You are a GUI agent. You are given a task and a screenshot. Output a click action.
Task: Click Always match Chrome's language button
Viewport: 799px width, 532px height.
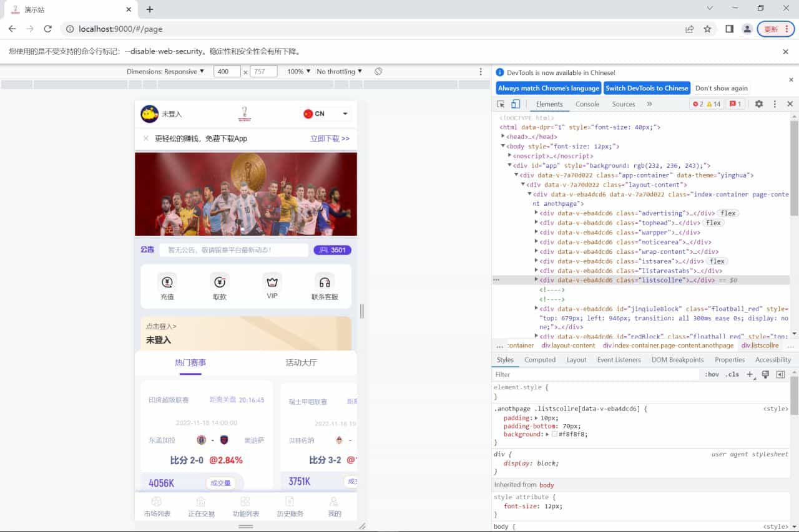coord(549,88)
